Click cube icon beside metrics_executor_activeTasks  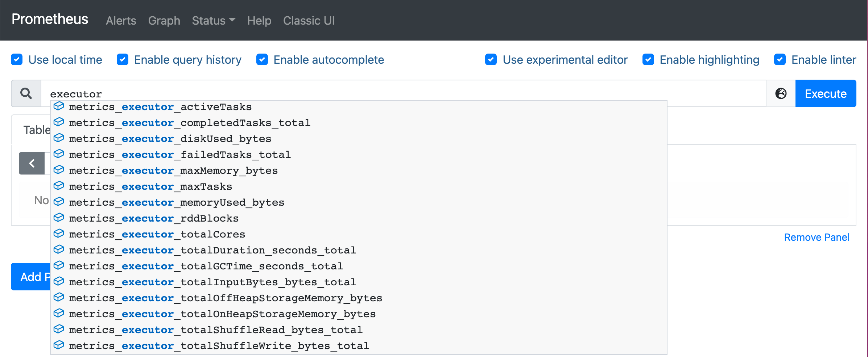click(x=59, y=106)
